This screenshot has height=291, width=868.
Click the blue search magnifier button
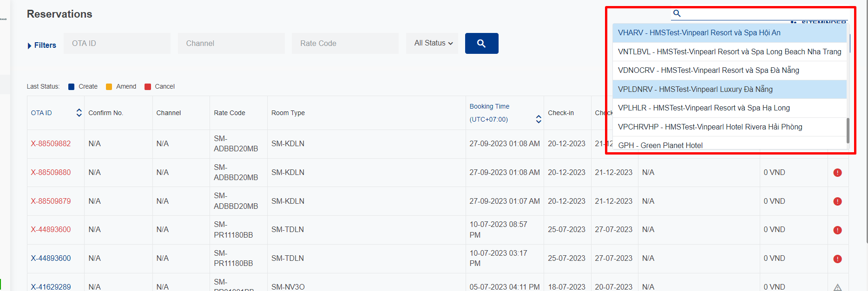481,43
